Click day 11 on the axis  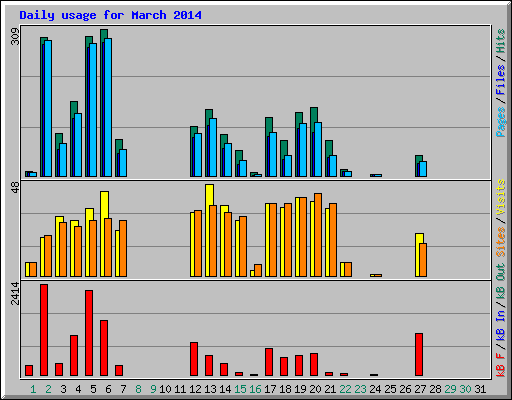[x=180, y=389]
